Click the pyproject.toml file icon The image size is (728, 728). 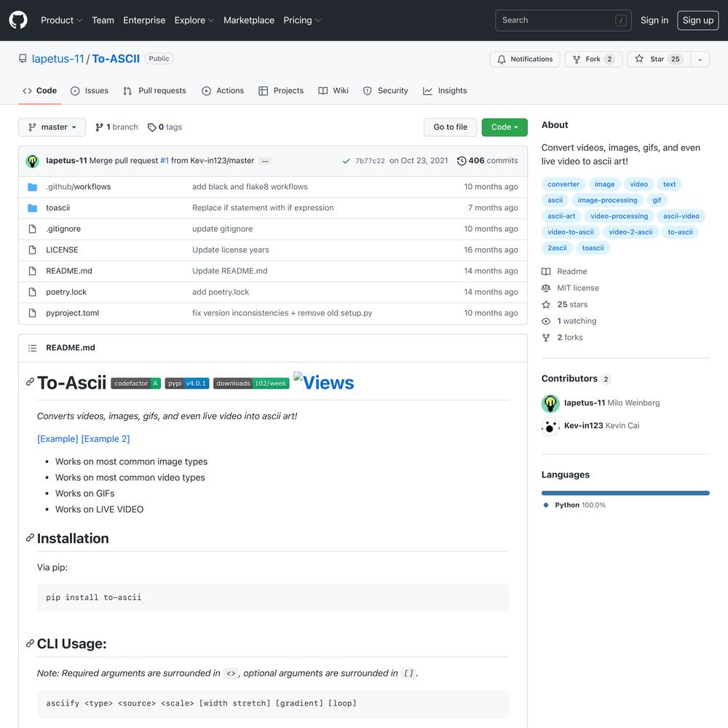(32, 313)
